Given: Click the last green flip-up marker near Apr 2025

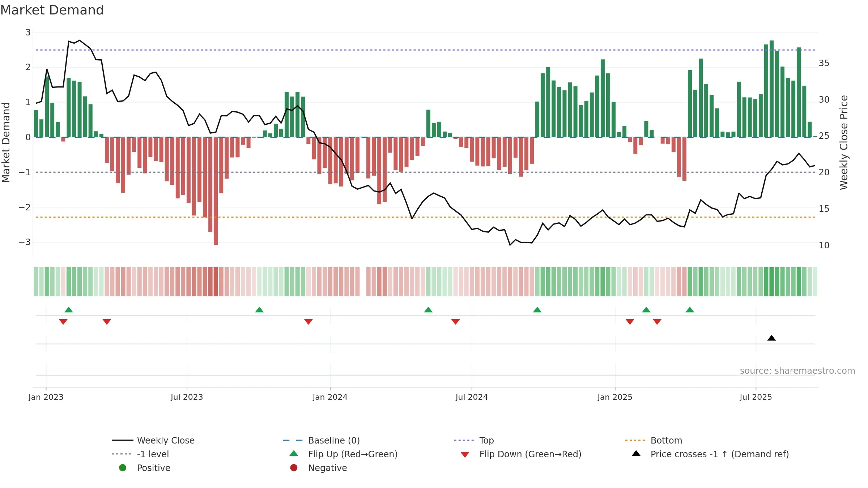Looking at the screenshot, I should (690, 310).
